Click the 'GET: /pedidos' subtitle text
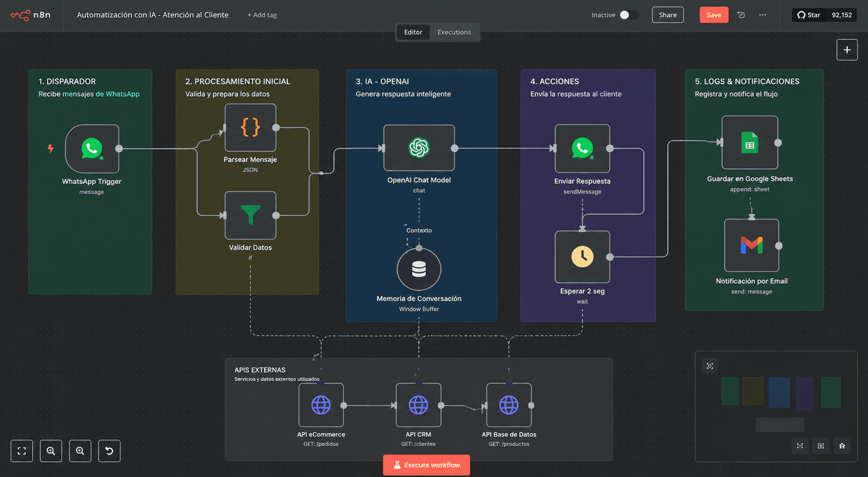 [x=321, y=444]
